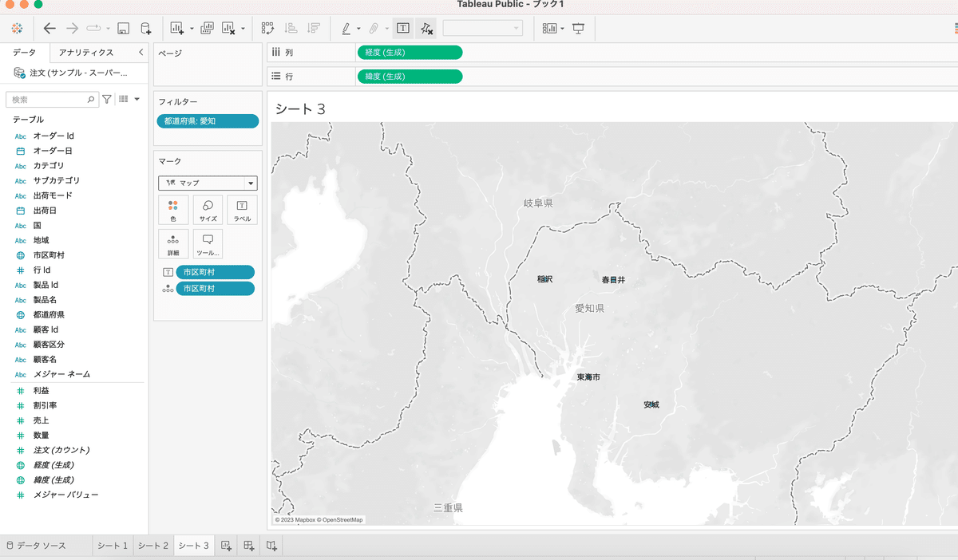Switch to the アナリティクス tab
The height and width of the screenshot is (560, 958).
(86, 53)
